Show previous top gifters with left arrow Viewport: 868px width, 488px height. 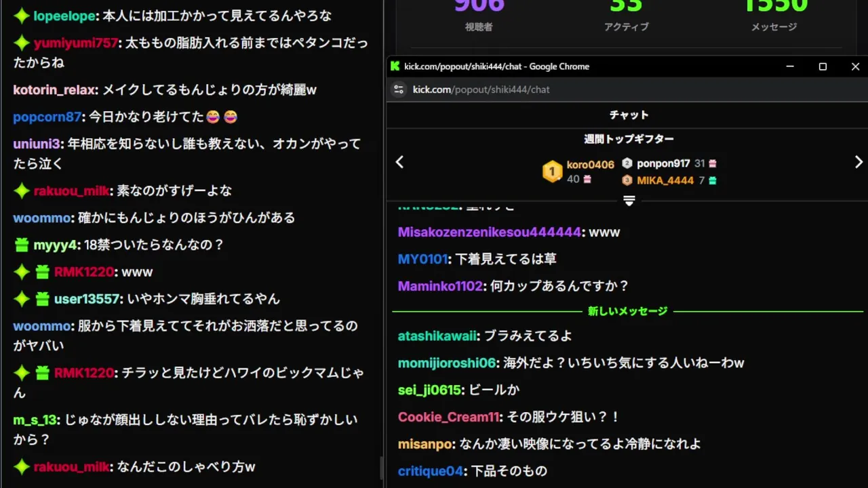coord(399,162)
